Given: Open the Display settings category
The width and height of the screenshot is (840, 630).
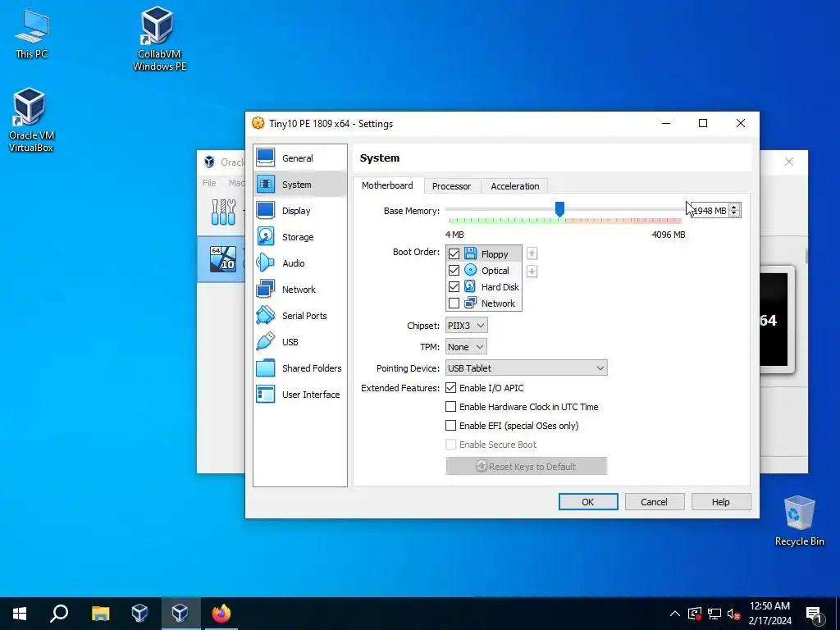Looking at the screenshot, I should tap(300, 211).
